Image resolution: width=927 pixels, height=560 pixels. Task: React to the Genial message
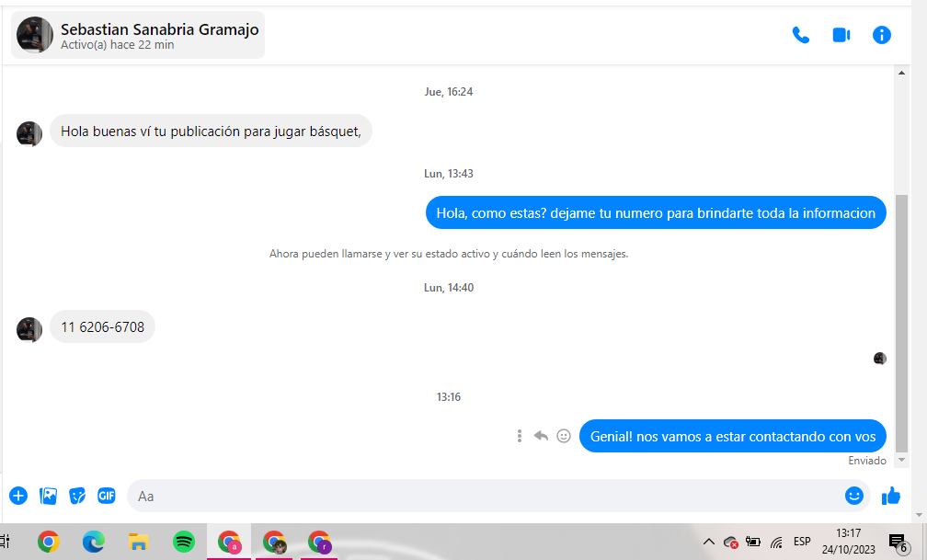tap(564, 436)
